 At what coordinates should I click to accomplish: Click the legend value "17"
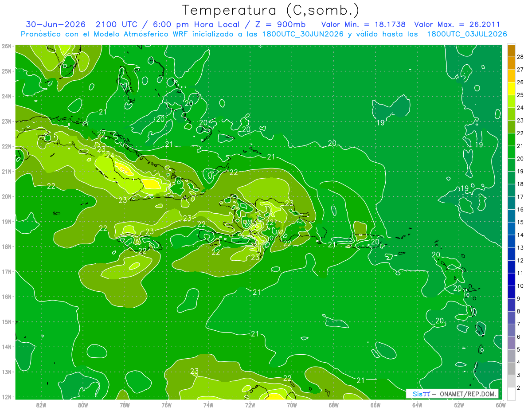pyautogui.click(x=520, y=197)
